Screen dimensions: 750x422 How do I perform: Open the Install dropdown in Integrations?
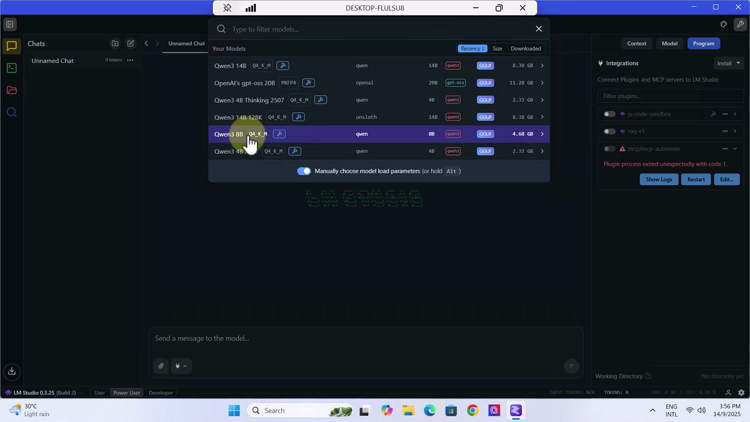[x=728, y=63]
